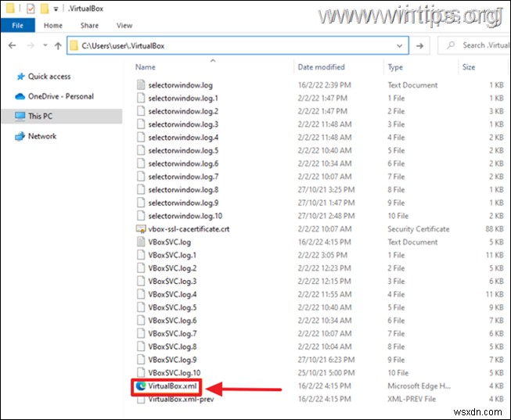This screenshot has width=511, height=420.
Task: Click the VBoxSVC.log.2 file icon
Action: pyautogui.click(x=141, y=268)
